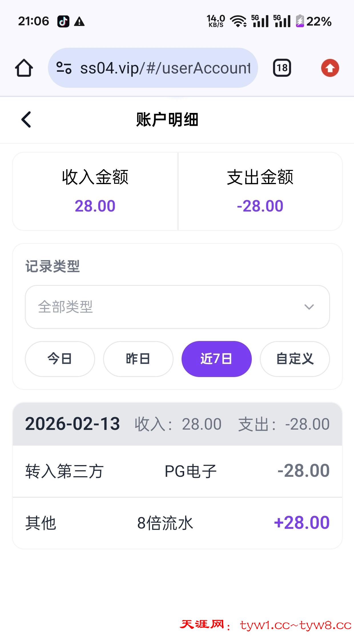The height and width of the screenshot is (644, 354).
Task: Expand the dropdown chevron in record type
Action: pos(309,307)
